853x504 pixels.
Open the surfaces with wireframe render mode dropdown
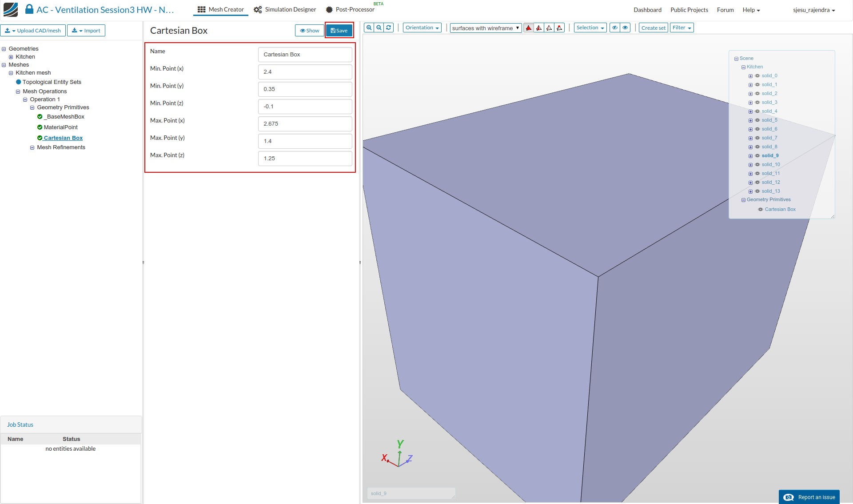tap(486, 28)
